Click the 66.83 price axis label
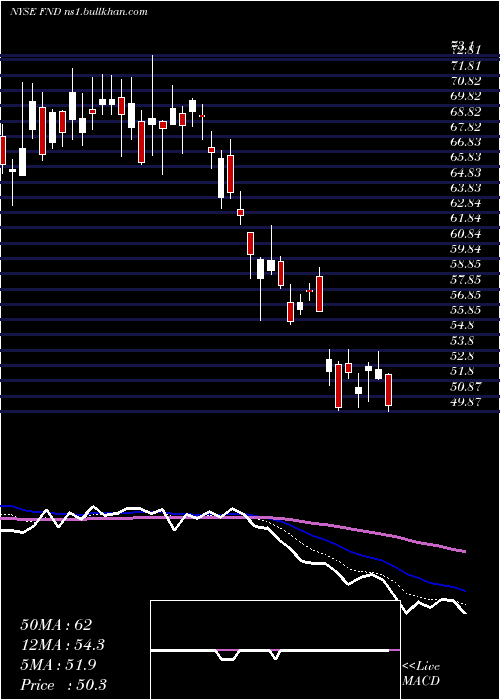This screenshot has height=700, width=500. pos(466,142)
